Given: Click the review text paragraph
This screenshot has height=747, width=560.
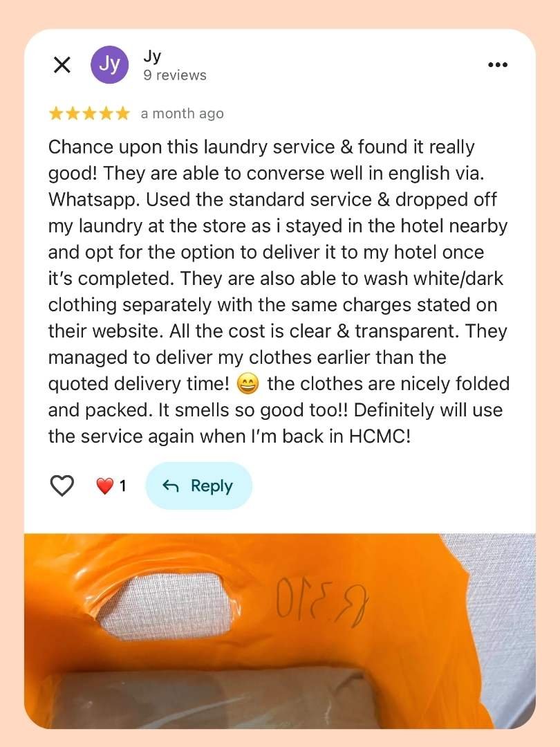Looking at the screenshot, I should pyautogui.click(x=279, y=292).
